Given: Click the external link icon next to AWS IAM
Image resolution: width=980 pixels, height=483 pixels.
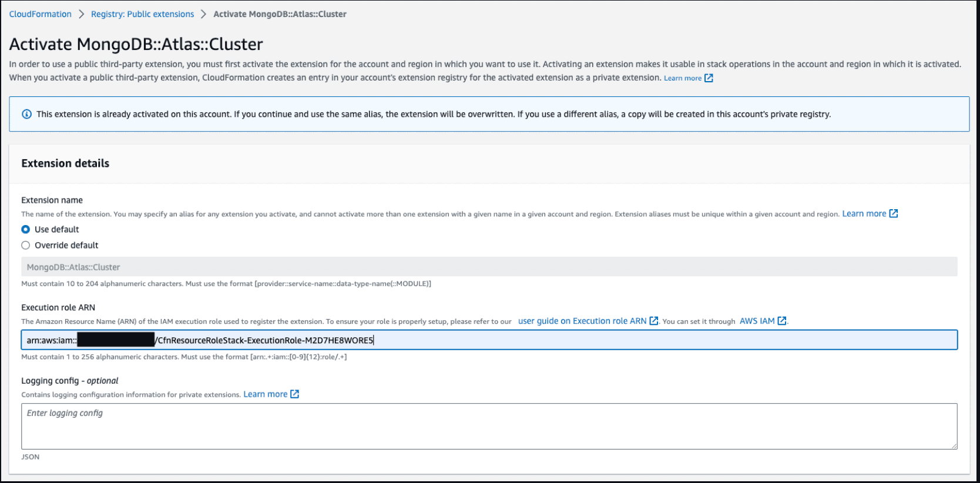Looking at the screenshot, I should pos(782,321).
